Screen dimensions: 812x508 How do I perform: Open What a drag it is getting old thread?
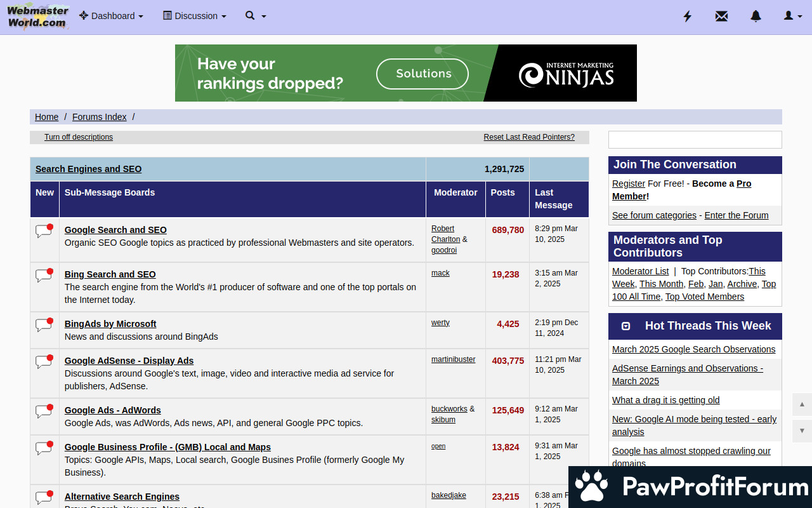[665, 400]
